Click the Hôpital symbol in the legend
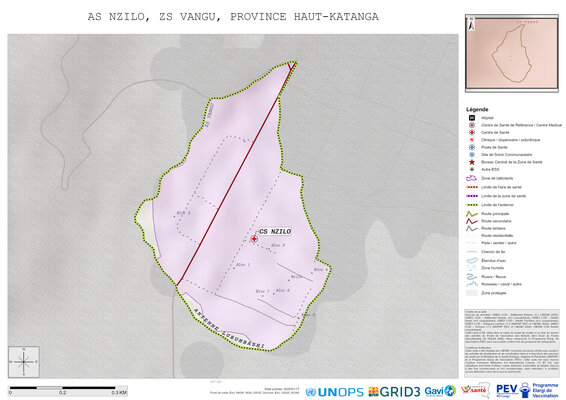The image size is (566, 400). 471,118
